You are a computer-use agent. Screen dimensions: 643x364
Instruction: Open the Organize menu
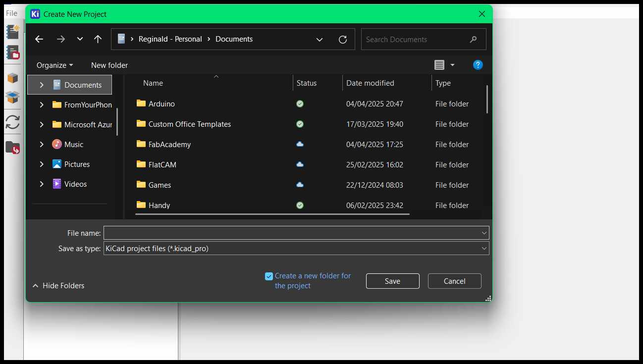point(54,65)
